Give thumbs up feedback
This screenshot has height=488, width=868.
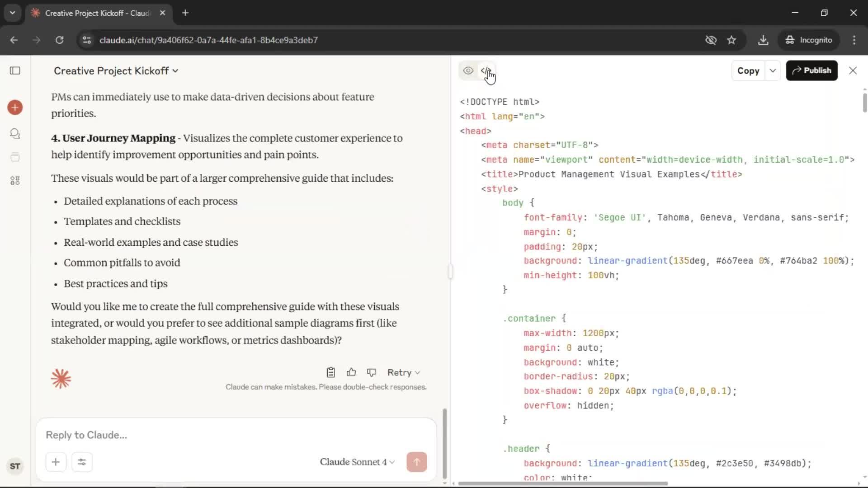tap(351, 372)
